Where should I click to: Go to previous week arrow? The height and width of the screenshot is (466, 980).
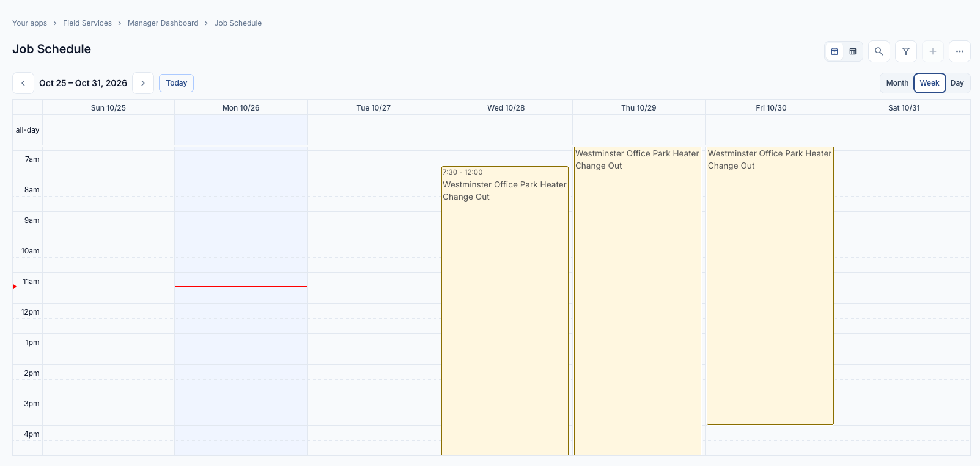point(23,83)
